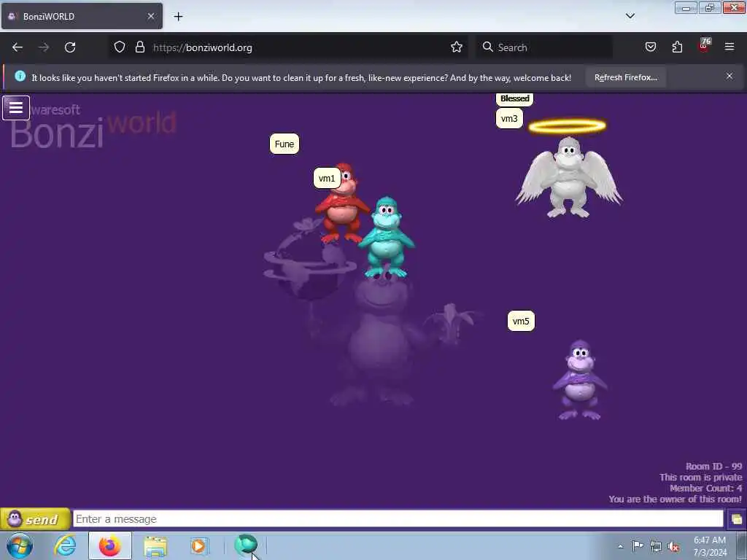Focus the Enter a message field
Image resolution: width=747 pixels, height=560 pixels.
coord(398,519)
